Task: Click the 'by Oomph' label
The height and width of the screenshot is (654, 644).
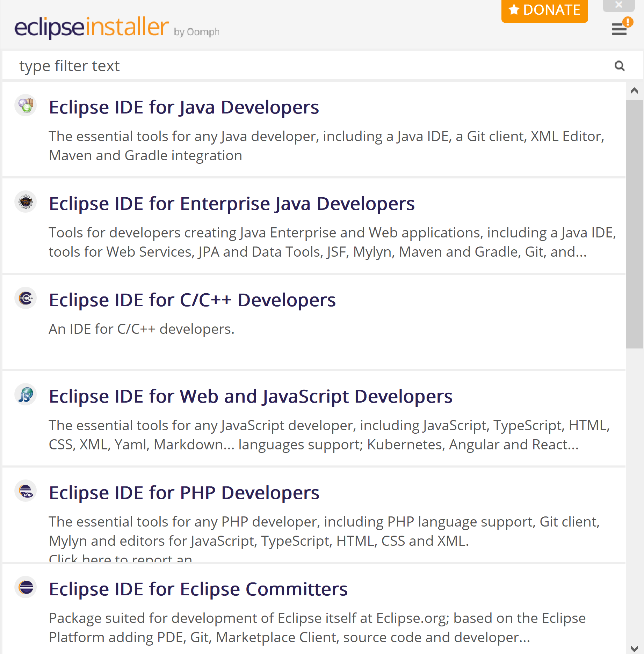Action: (197, 32)
